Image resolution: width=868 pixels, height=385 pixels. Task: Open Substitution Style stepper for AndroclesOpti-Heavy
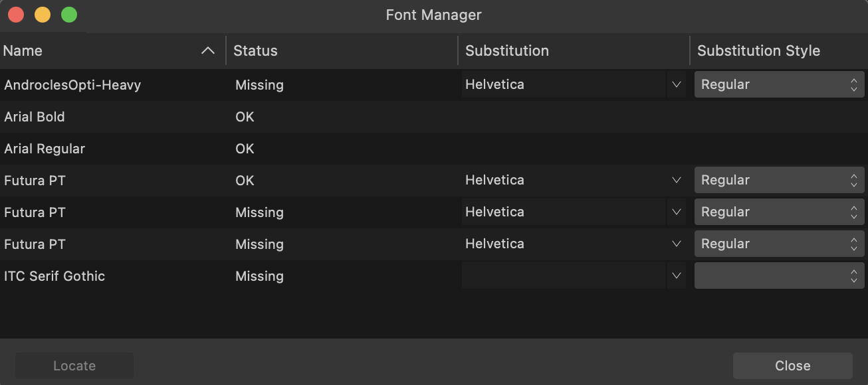pyautogui.click(x=779, y=85)
